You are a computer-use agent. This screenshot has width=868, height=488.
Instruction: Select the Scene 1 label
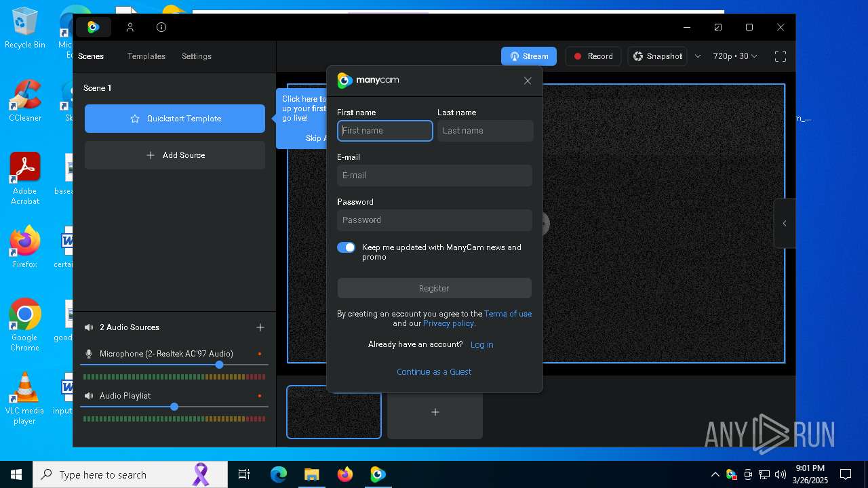(x=97, y=88)
